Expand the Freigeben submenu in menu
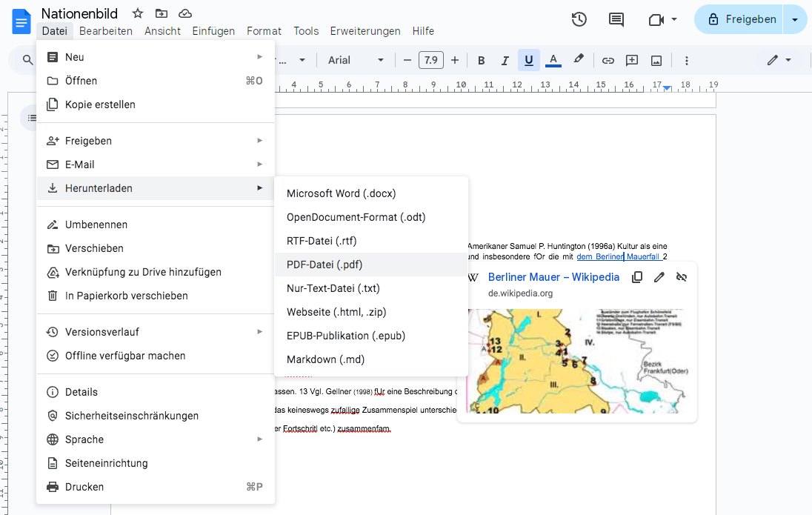The image size is (812, 515). 156,141
